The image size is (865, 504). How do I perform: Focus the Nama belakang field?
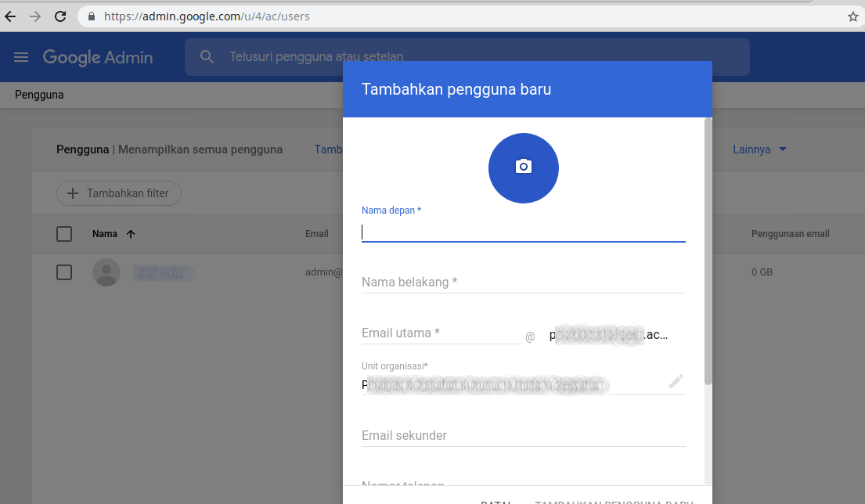coord(523,282)
